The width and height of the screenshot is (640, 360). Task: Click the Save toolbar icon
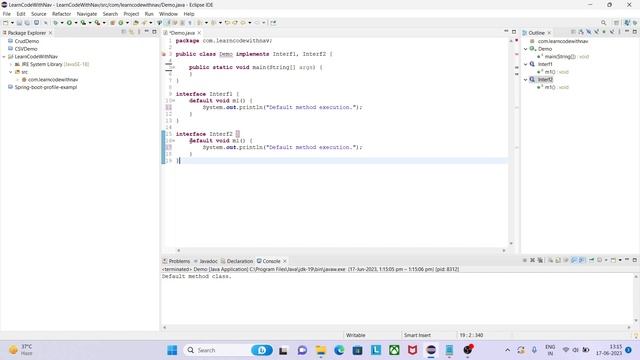tap(19, 23)
